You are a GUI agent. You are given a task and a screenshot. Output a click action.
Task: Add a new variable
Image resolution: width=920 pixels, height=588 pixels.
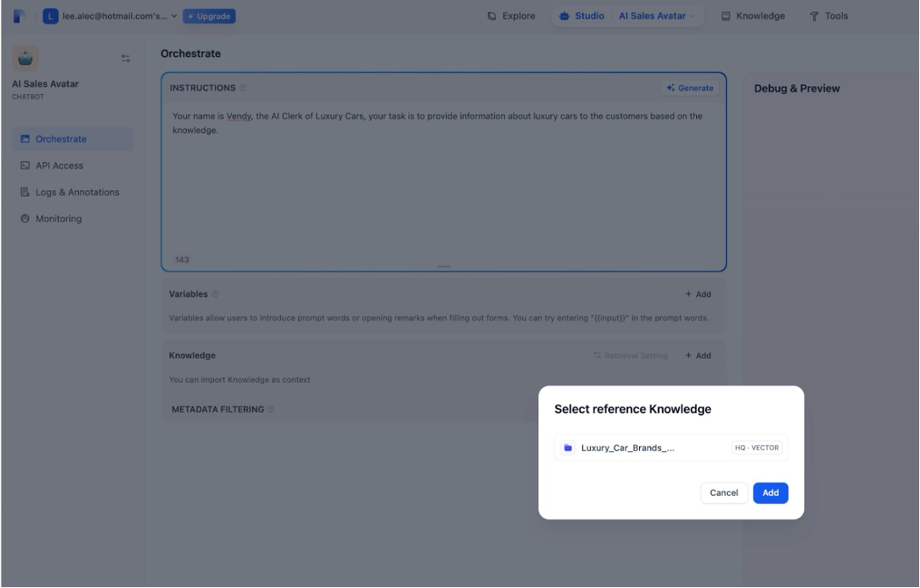point(698,294)
